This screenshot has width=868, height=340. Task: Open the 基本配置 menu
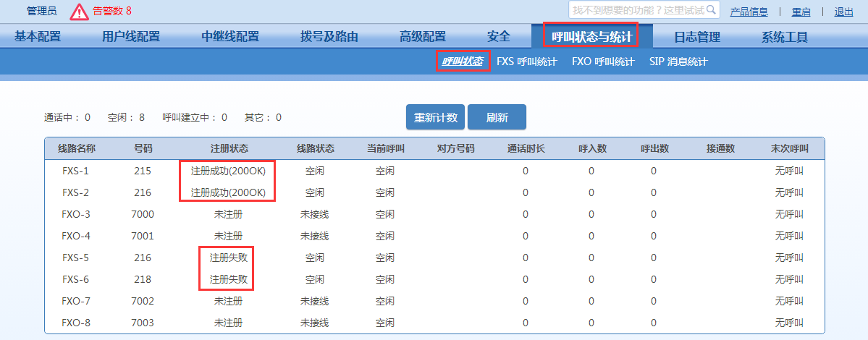click(x=38, y=37)
